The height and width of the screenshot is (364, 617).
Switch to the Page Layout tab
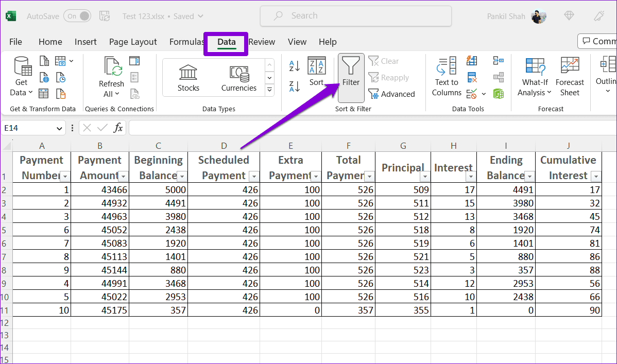point(133,42)
